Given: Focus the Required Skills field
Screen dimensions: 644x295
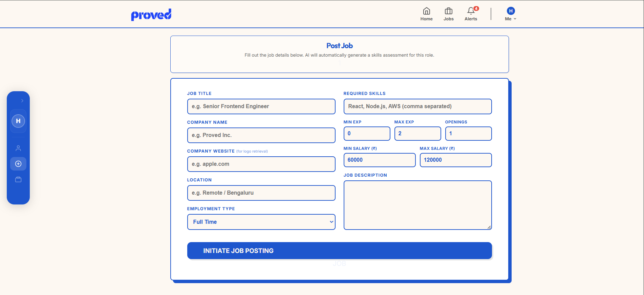Looking at the screenshot, I should [x=417, y=106].
